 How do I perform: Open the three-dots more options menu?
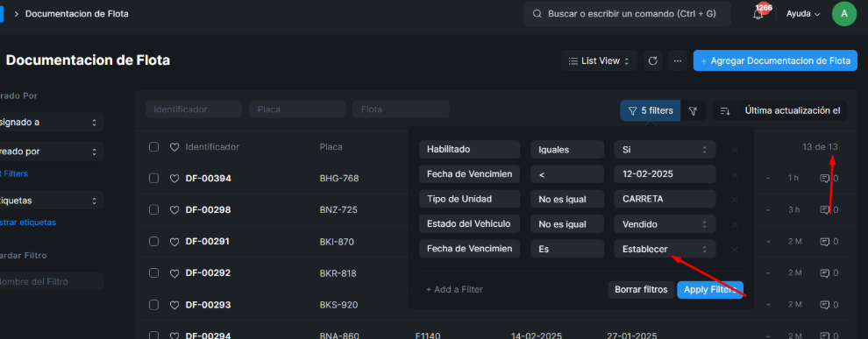678,60
